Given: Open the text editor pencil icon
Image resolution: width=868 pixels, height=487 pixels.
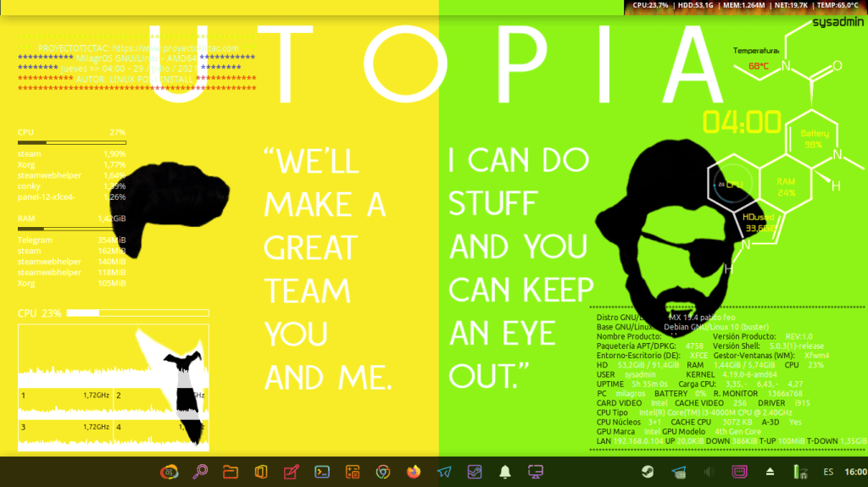Looking at the screenshot, I should point(292,472).
